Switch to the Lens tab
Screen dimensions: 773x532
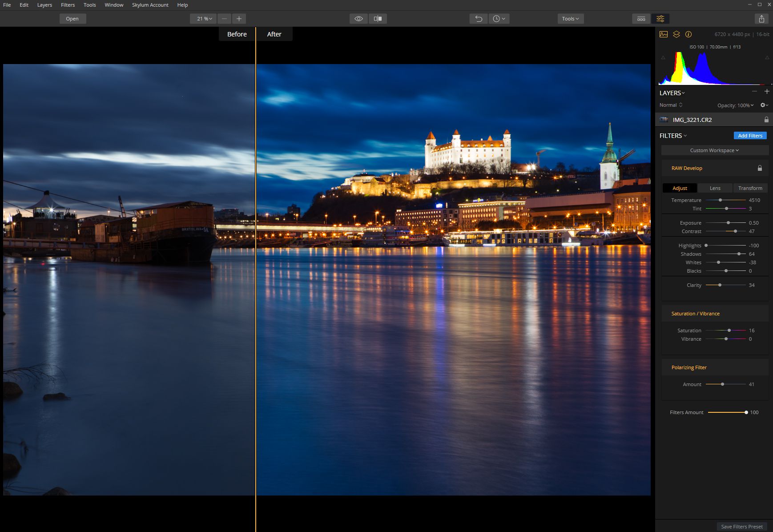pos(715,188)
